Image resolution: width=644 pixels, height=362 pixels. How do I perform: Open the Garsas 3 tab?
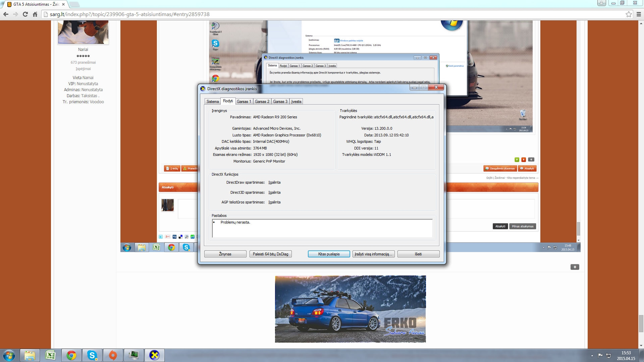pos(280,102)
